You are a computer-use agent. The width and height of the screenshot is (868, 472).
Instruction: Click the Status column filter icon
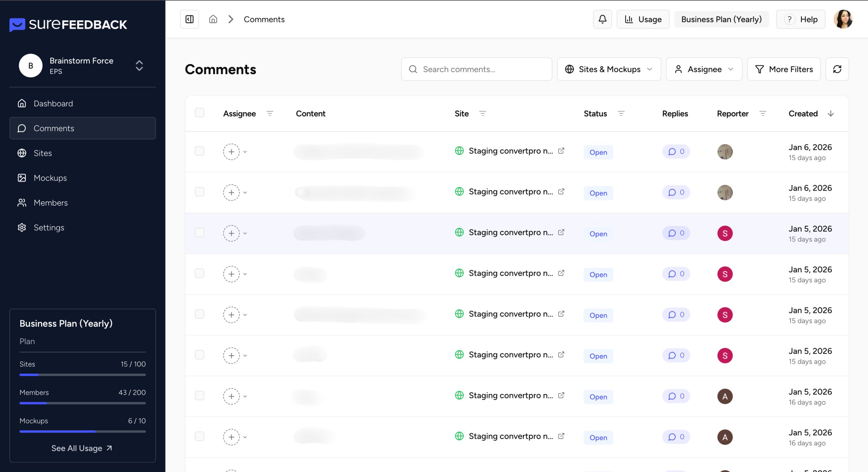pos(621,114)
